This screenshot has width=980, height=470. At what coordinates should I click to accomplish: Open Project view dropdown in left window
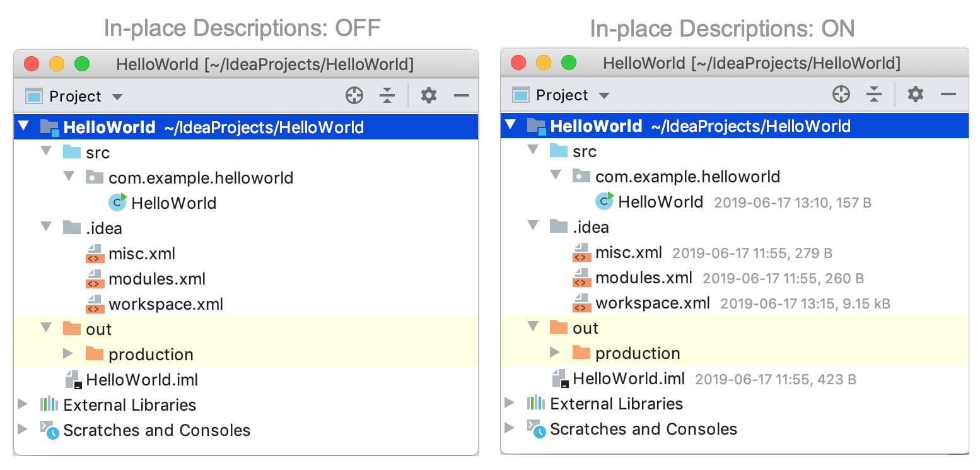click(x=117, y=97)
